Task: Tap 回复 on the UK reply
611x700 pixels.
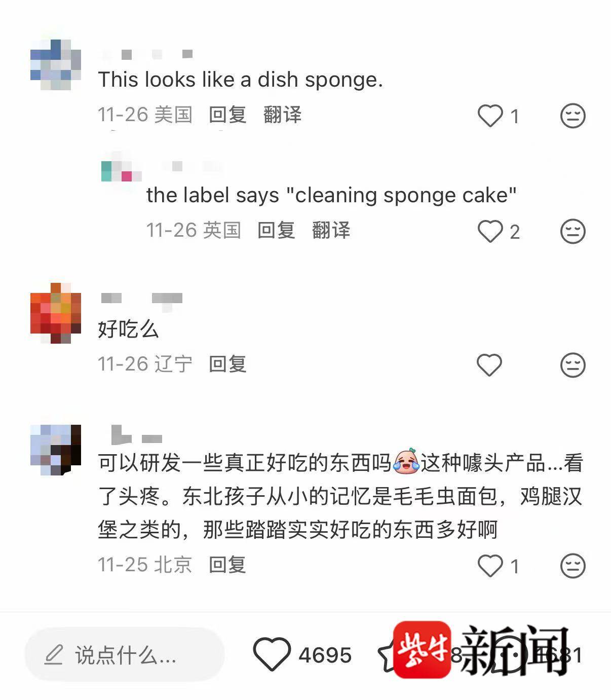Action: [276, 230]
